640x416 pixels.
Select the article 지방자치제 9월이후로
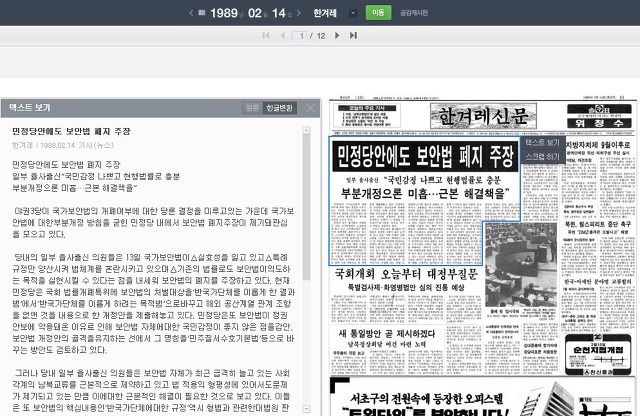598,145
